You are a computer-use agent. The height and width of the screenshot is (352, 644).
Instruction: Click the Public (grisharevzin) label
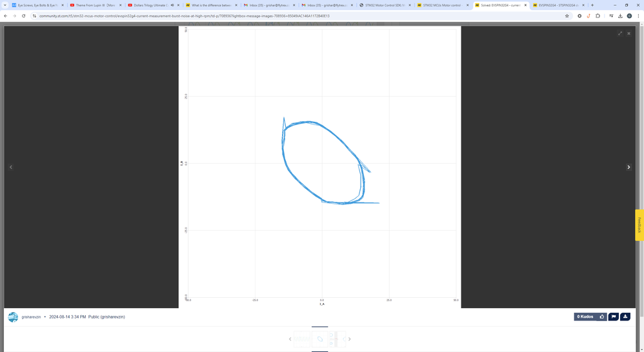tap(106, 317)
